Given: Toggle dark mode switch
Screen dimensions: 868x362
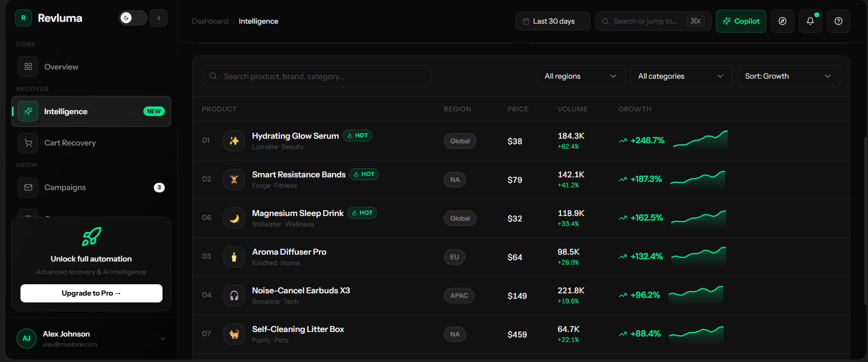Looking at the screenshot, I should 133,18.
